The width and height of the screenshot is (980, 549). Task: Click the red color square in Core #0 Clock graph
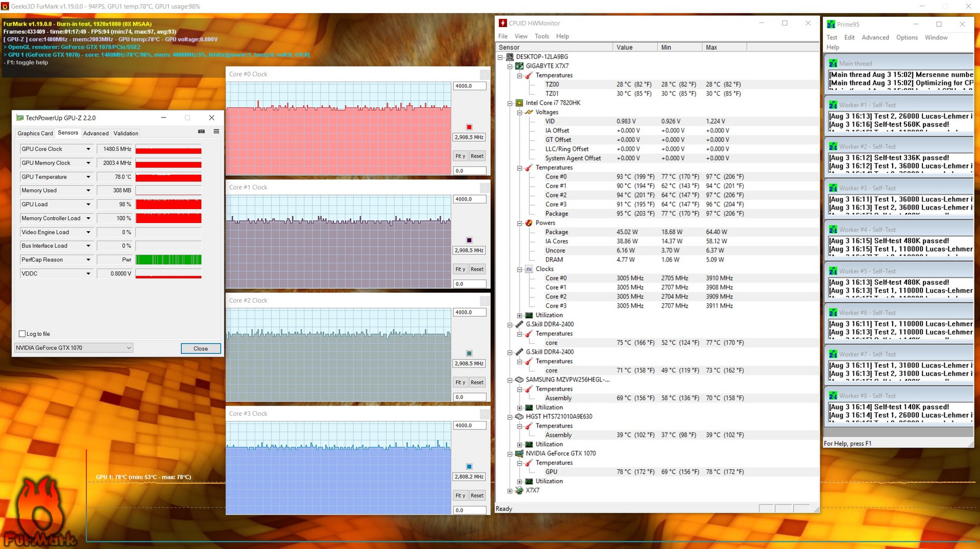pyautogui.click(x=469, y=127)
